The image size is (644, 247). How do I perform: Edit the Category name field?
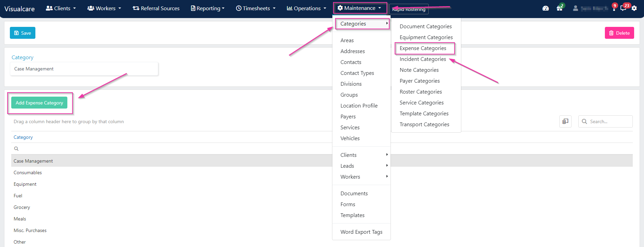pos(84,69)
